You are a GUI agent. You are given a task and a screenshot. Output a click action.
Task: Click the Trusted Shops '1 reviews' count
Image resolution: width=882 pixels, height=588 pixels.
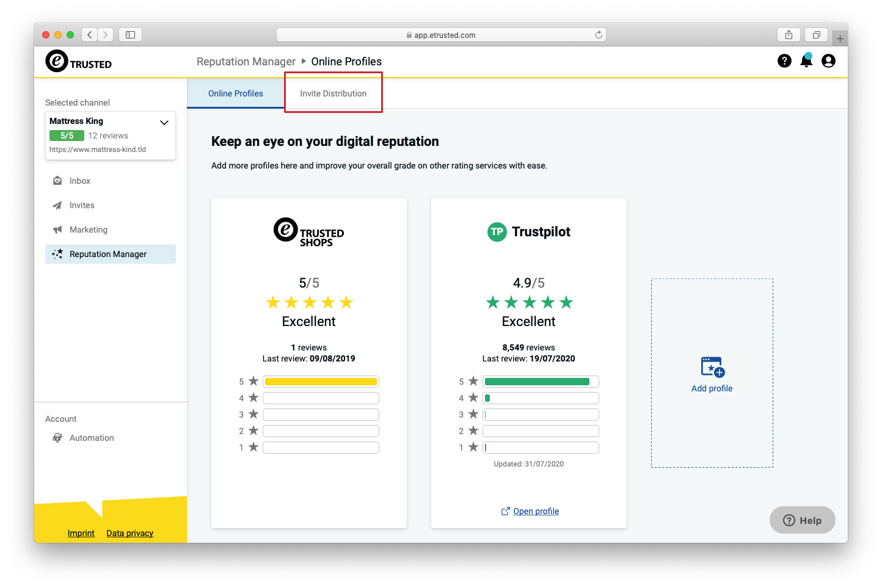pyautogui.click(x=309, y=347)
